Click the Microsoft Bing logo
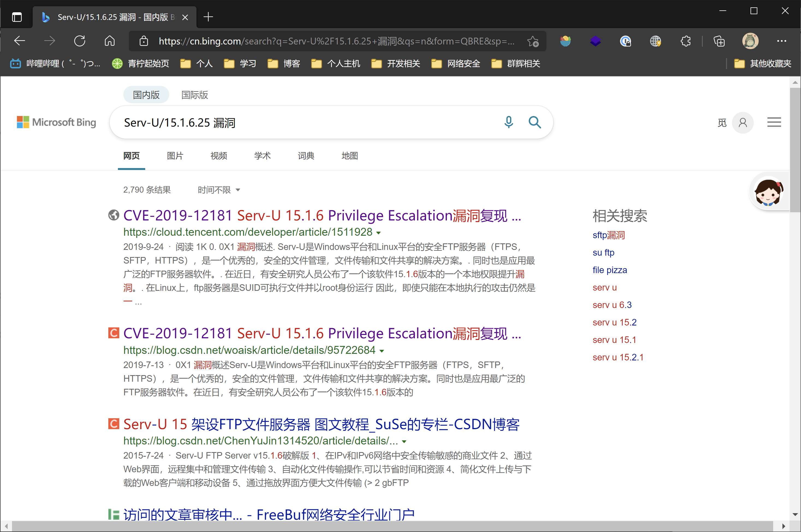The width and height of the screenshot is (801, 532). coord(56,122)
